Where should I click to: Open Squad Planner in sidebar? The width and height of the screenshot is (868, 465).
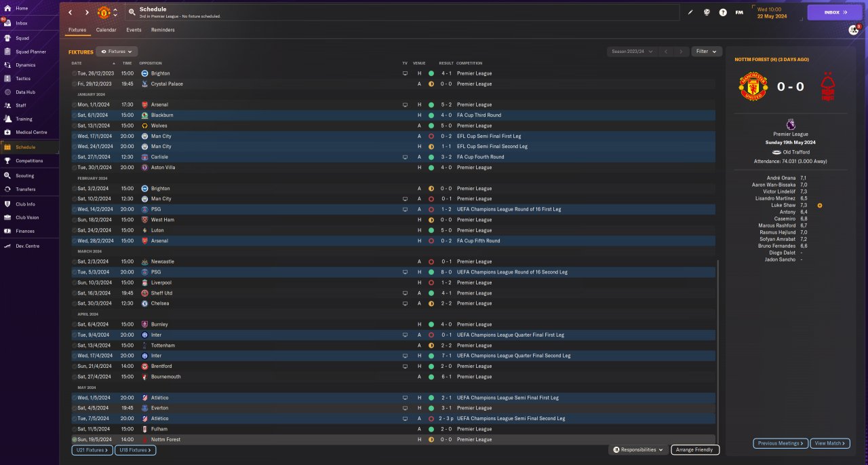click(x=29, y=52)
